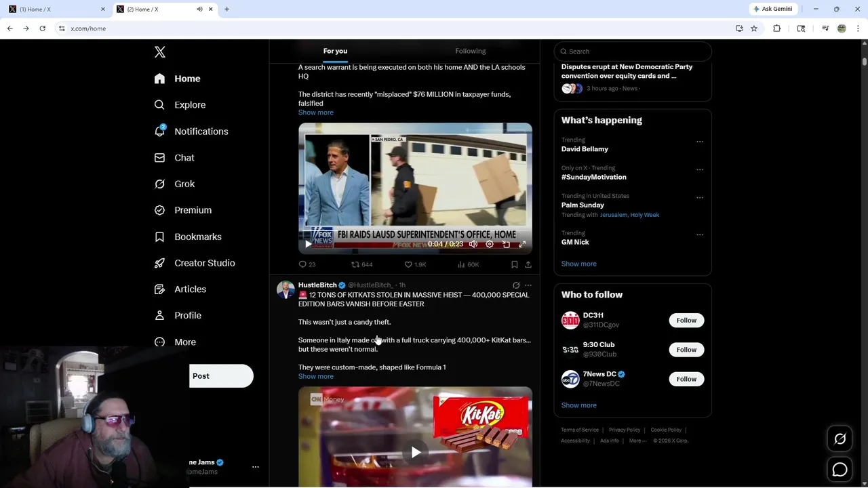The width and height of the screenshot is (868, 488).
Task: Follow DC311
Action: point(686,321)
